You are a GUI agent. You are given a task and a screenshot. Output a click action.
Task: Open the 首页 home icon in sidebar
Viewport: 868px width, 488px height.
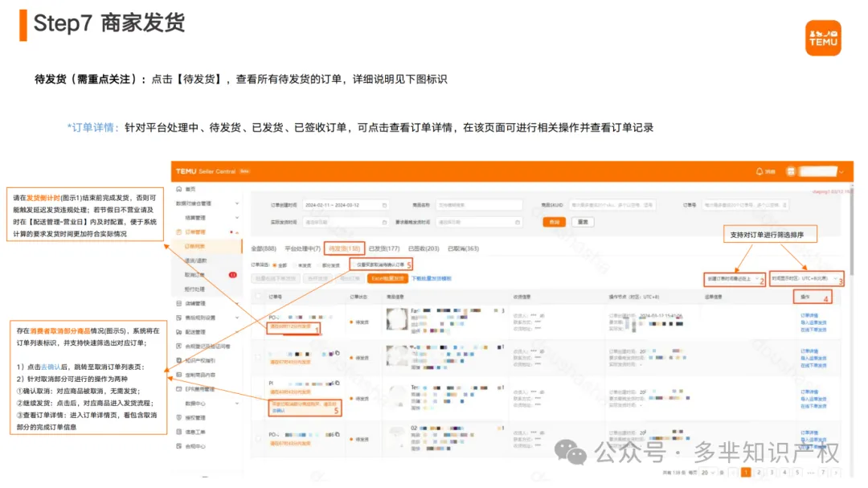pyautogui.click(x=178, y=189)
